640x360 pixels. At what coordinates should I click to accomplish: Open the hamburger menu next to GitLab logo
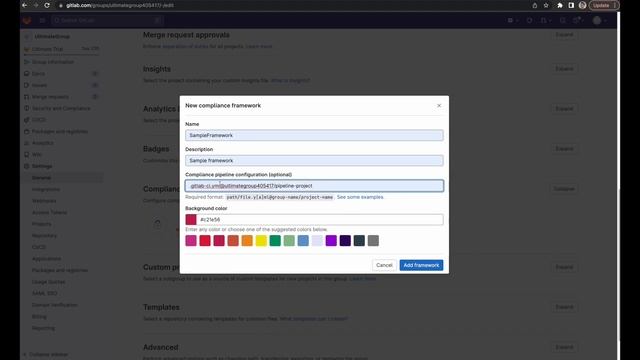coord(42,20)
